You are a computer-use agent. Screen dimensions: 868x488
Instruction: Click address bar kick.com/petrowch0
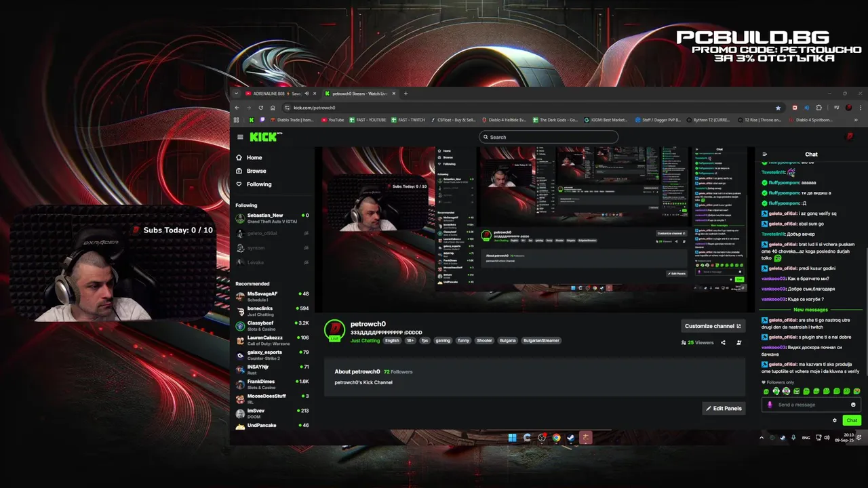(x=314, y=108)
